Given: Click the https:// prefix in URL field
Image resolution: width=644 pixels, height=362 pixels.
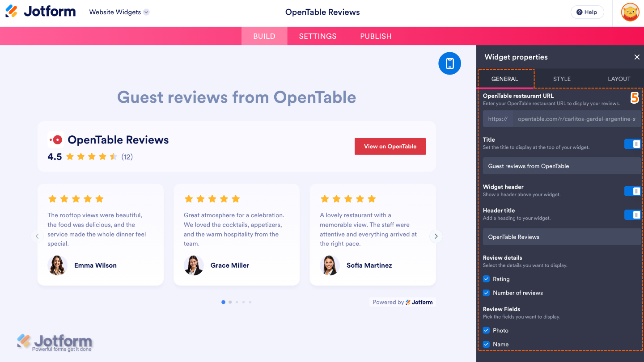Looking at the screenshot, I should (498, 119).
